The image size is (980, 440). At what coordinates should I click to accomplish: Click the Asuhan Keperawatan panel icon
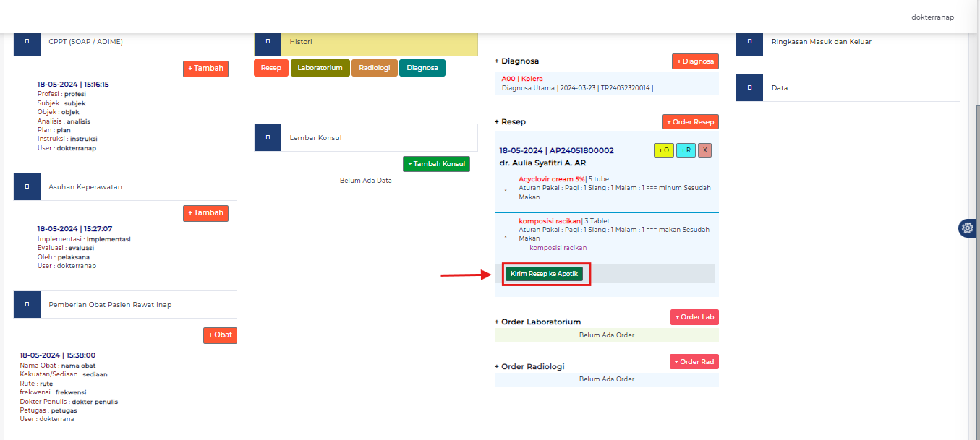(x=26, y=186)
